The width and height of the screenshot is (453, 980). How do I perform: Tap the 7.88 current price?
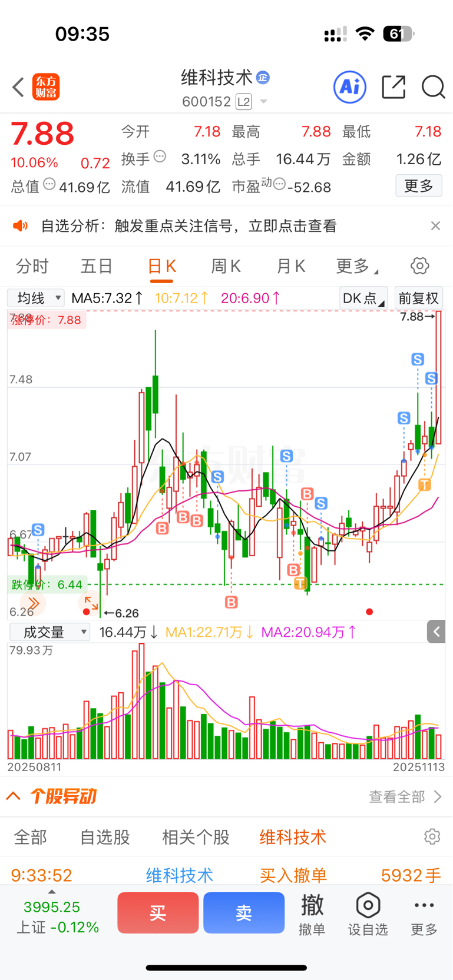coord(42,134)
